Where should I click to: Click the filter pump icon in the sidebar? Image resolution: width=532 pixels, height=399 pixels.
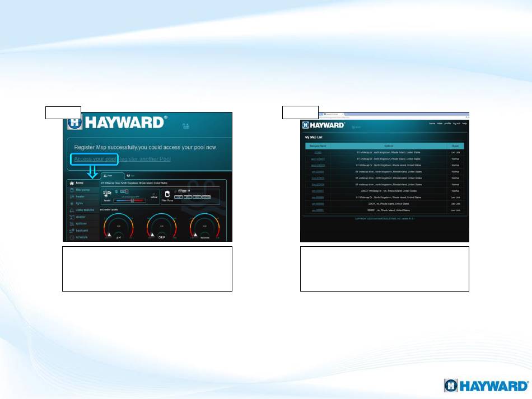tap(72, 190)
